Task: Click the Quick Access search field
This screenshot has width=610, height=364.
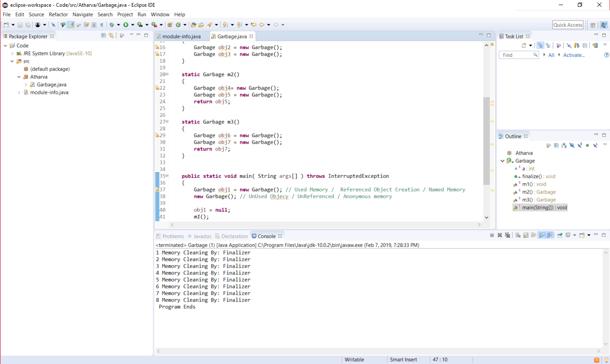Action: (x=568, y=25)
